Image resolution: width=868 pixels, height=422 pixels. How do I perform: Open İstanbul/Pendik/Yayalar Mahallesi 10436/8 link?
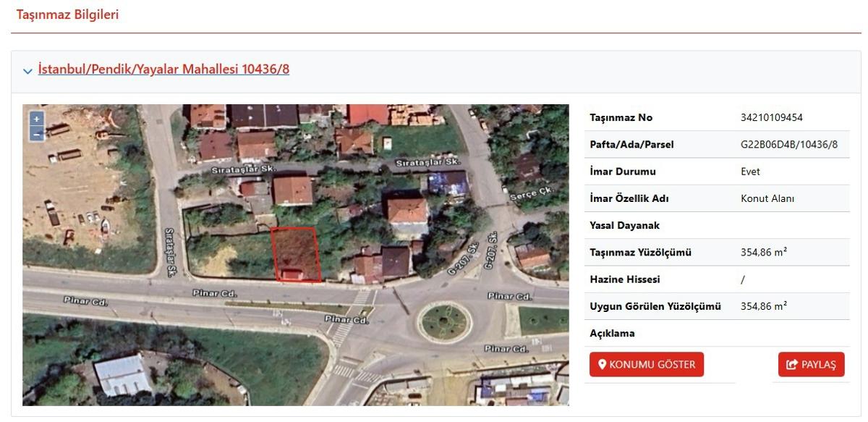click(163, 69)
